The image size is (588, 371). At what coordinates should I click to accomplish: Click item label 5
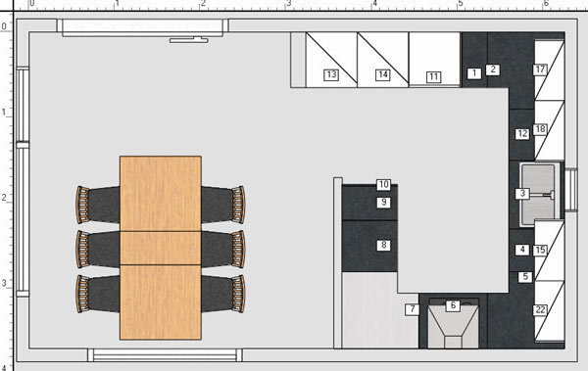pos(525,277)
